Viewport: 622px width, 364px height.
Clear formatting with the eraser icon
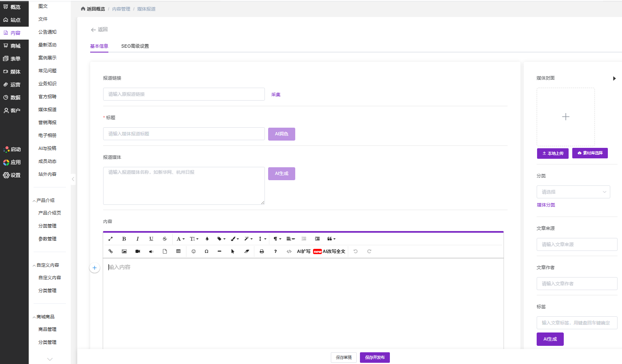click(247, 251)
